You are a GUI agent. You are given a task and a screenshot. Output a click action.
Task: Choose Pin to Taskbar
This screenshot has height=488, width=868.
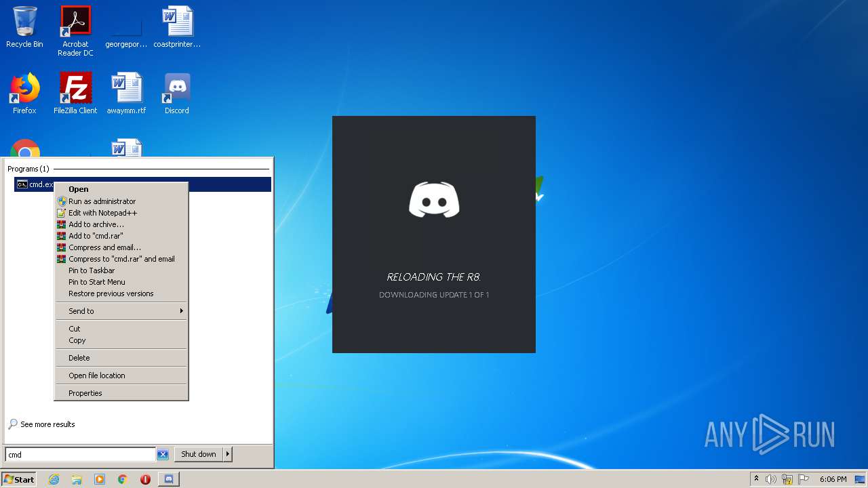tap(121, 270)
